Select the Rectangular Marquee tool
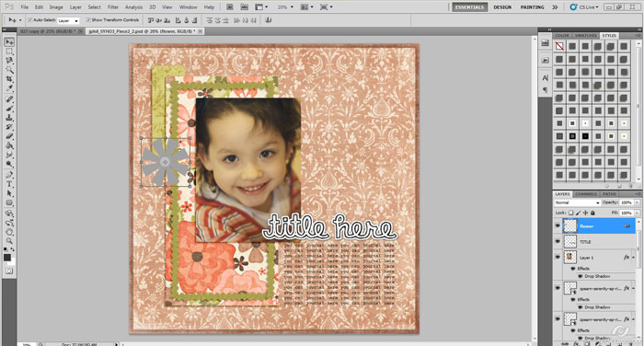Screen dimensions: 644x346 tap(9, 52)
